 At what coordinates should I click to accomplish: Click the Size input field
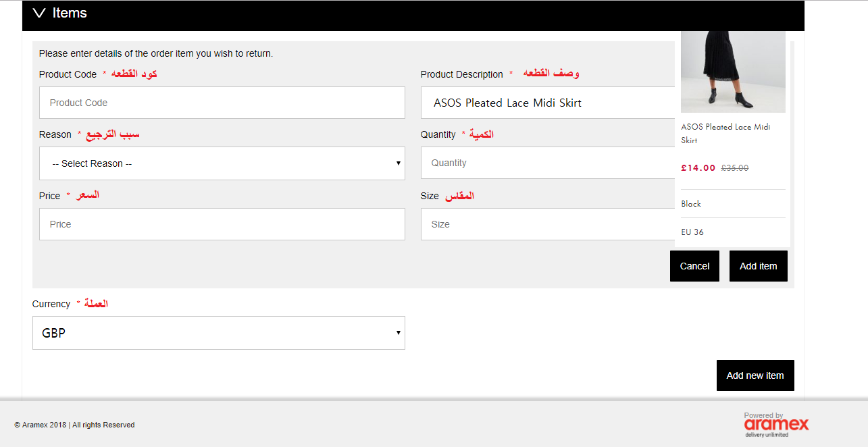click(548, 224)
